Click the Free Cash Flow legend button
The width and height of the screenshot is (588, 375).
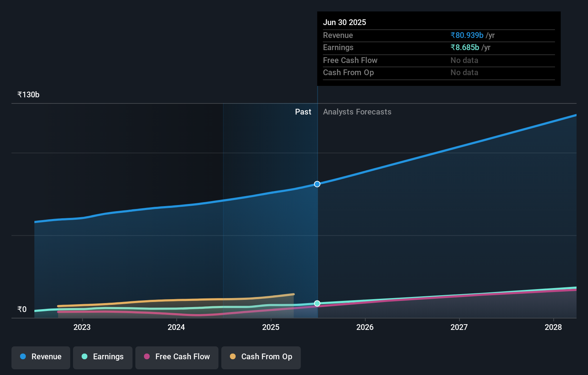click(x=177, y=357)
